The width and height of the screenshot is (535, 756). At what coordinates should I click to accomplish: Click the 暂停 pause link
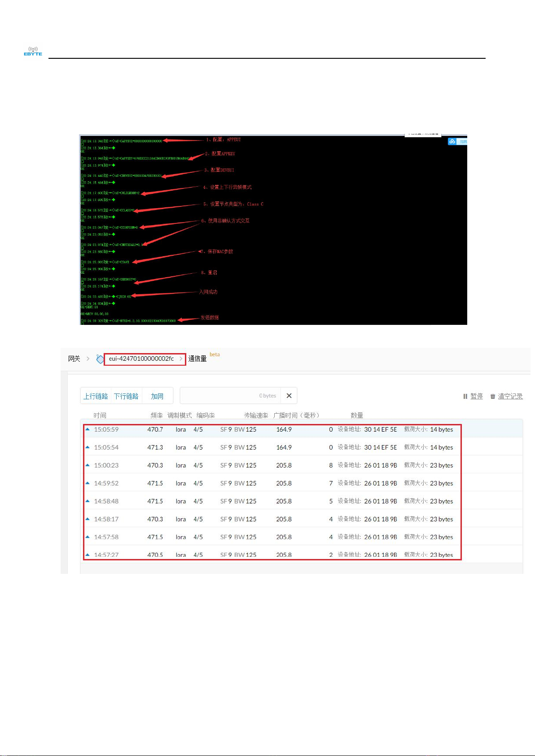click(x=476, y=396)
